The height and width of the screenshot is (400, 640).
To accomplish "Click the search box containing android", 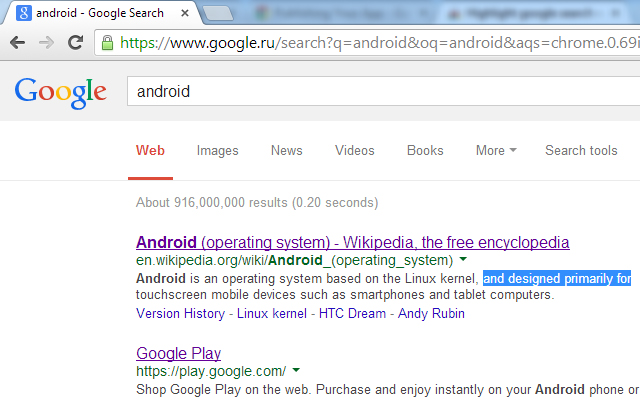I will click(384, 91).
